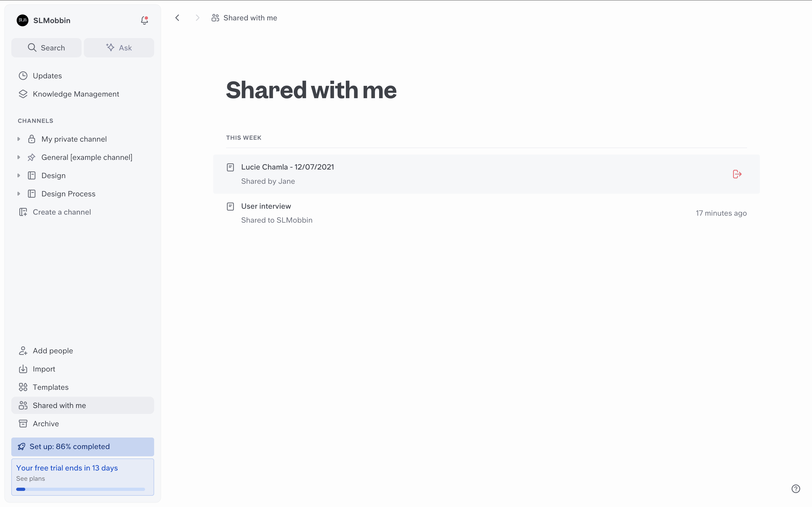Click the Create a channel icon

click(23, 212)
